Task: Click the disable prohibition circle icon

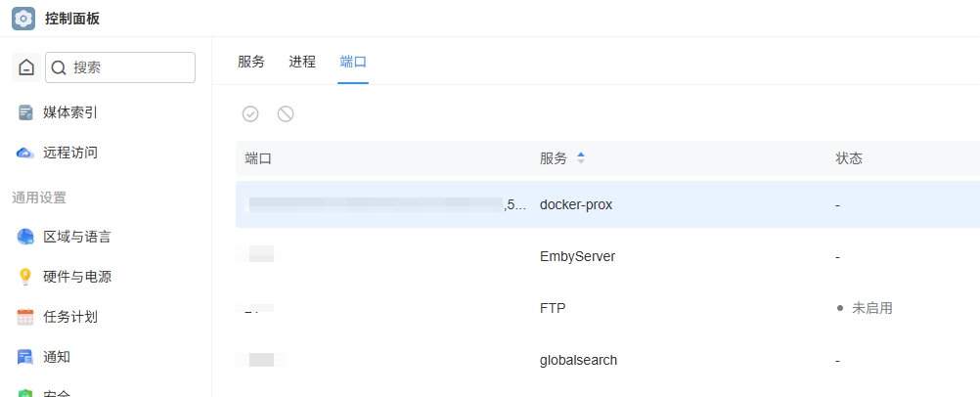Action: pos(286,113)
